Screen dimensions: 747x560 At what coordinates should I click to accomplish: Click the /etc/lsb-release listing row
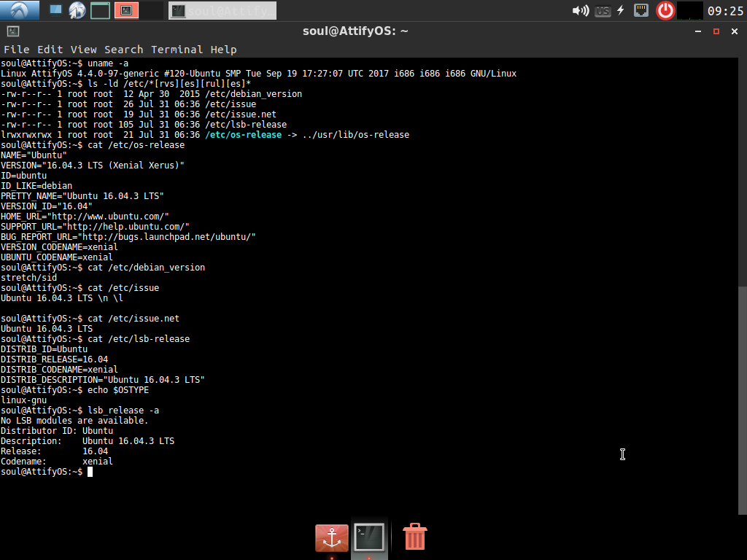pyautogui.click(x=144, y=124)
